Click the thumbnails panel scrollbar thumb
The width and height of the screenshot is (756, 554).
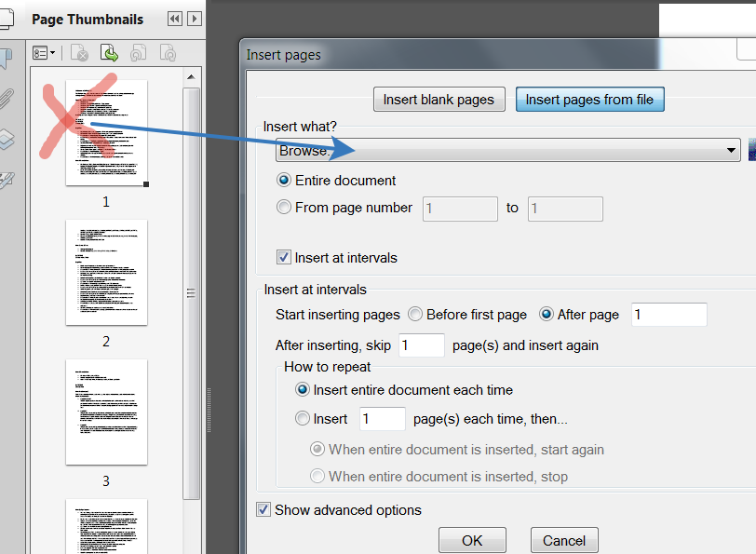tap(192, 293)
